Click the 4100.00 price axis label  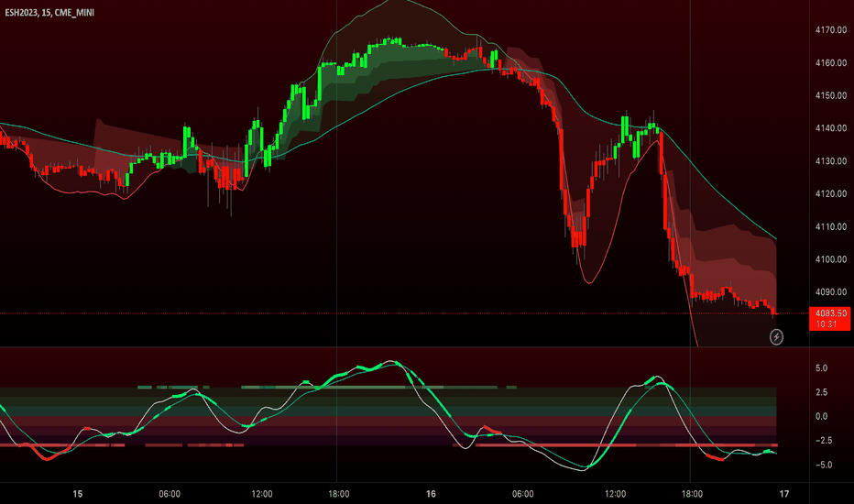[x=830, y=259]
